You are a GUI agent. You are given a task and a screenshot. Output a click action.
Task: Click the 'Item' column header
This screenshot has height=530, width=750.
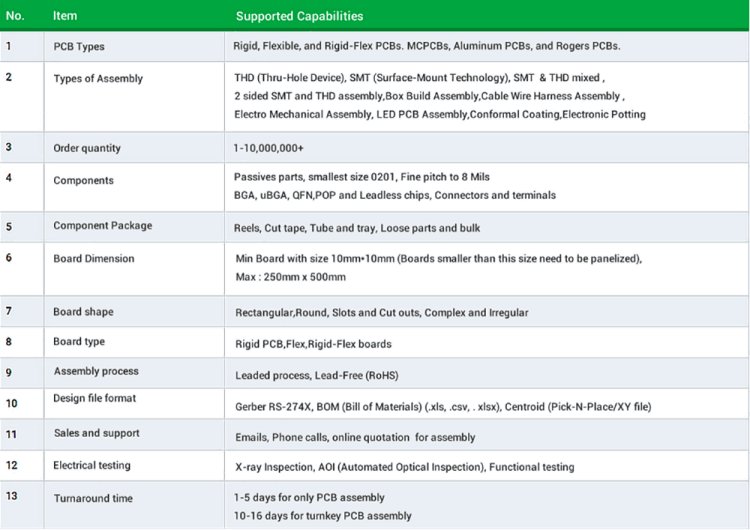point(65,16)
